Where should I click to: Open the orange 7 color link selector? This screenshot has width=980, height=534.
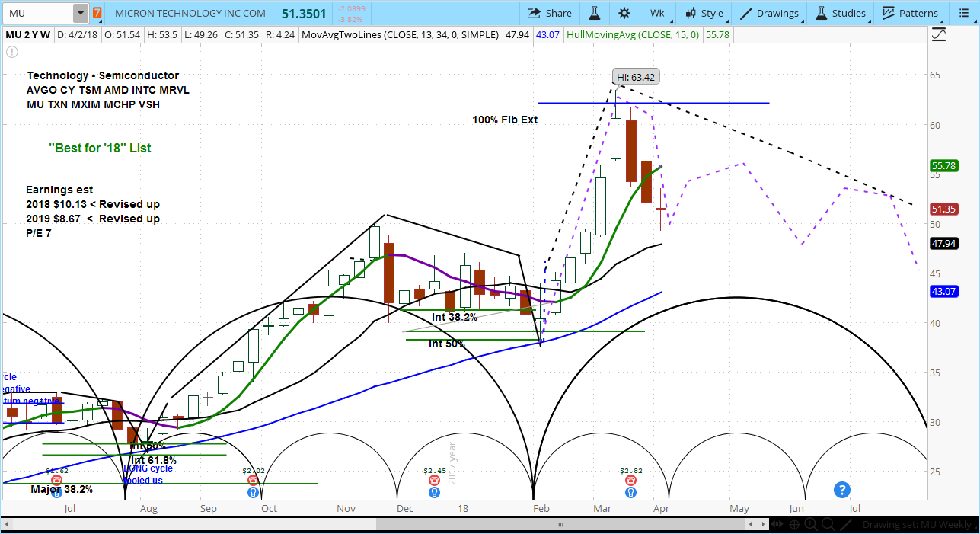pyautogui.click(x=97, y=13)
